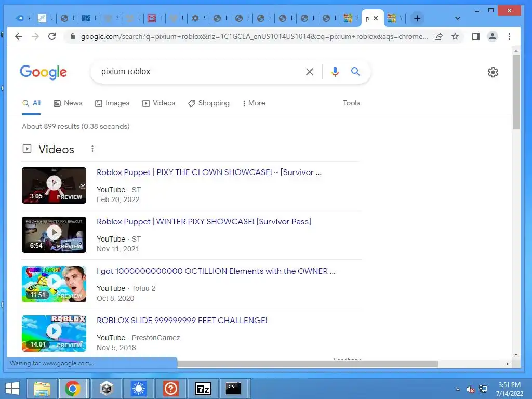532x399 pixels.
Task: Click the address bar URL
Action: tap(254, 37)
